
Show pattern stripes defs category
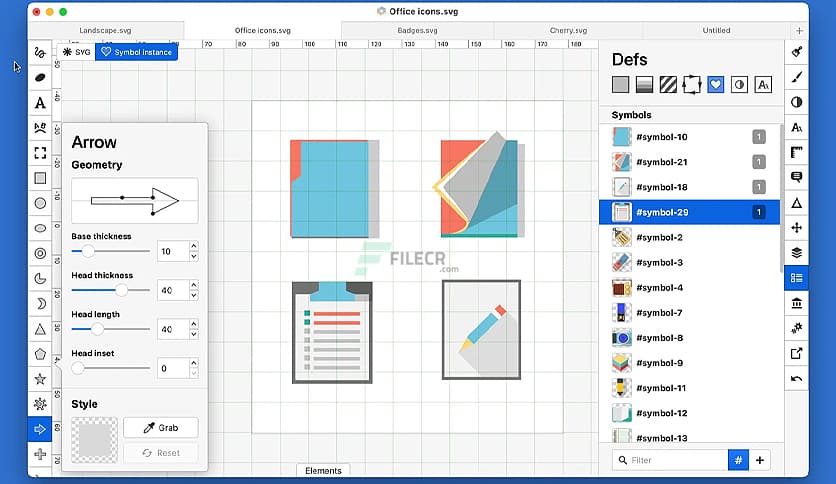pos(668,85)
